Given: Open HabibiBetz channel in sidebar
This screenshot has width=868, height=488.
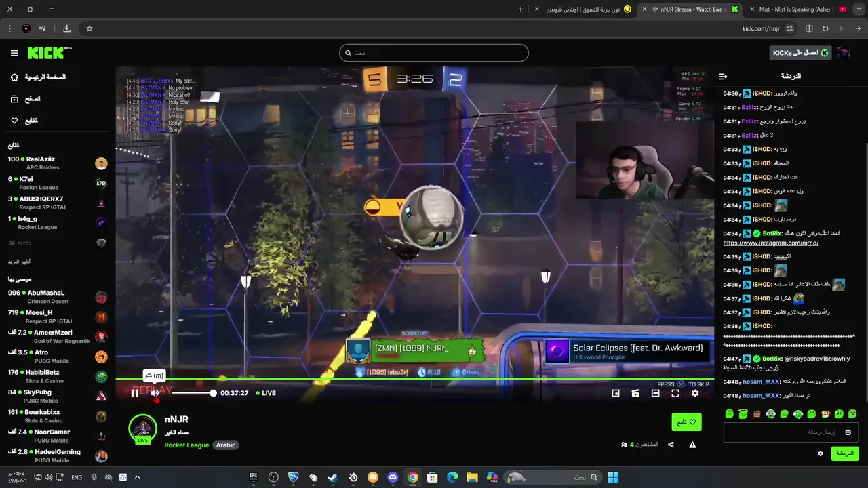Looking at the screenshot, I should [58, 376].
